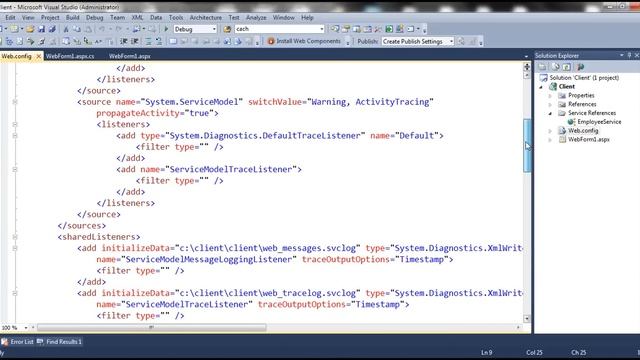Open the XML menu

coord(137,18)
